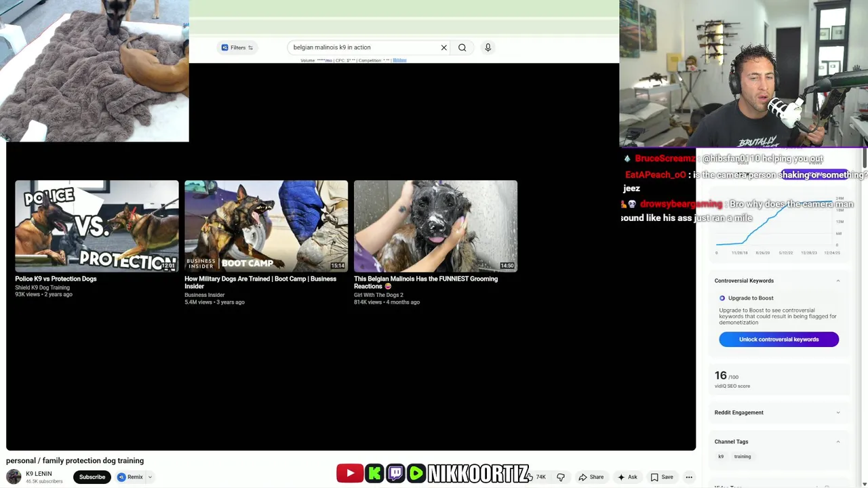The image size is (868, 488).
Task: Open Business Insider channel link
Action: (x=204, y=295)
